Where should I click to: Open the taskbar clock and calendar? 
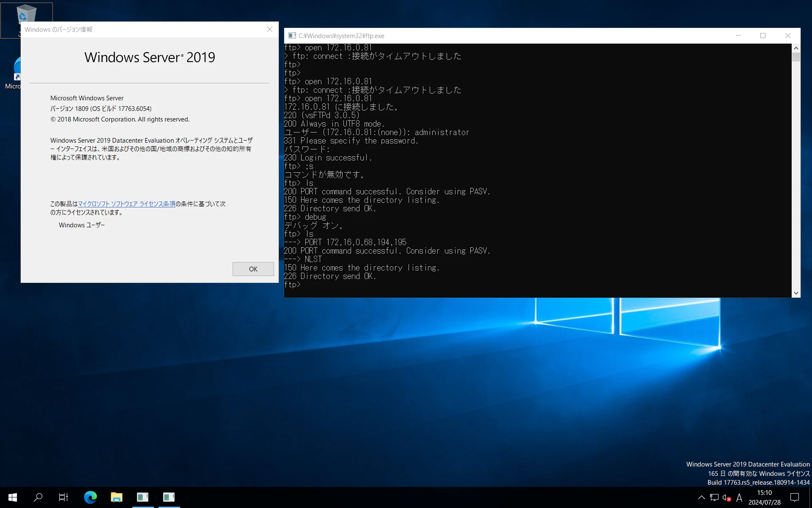pos(765,497)
